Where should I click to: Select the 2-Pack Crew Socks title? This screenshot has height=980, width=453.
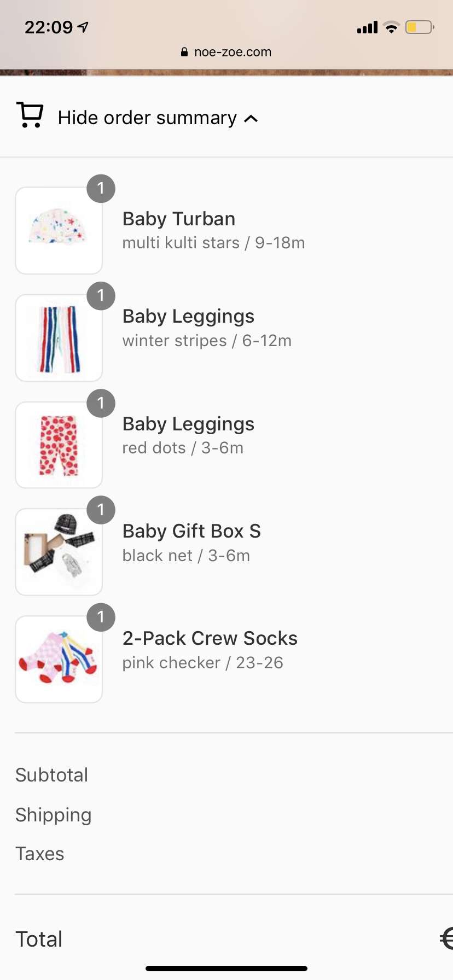(210, 638)
